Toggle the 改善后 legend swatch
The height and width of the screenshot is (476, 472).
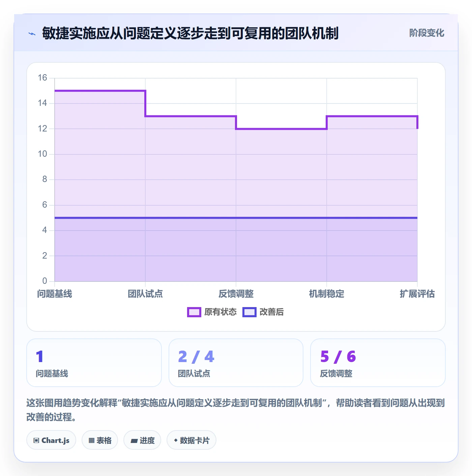tap(249, 312)
